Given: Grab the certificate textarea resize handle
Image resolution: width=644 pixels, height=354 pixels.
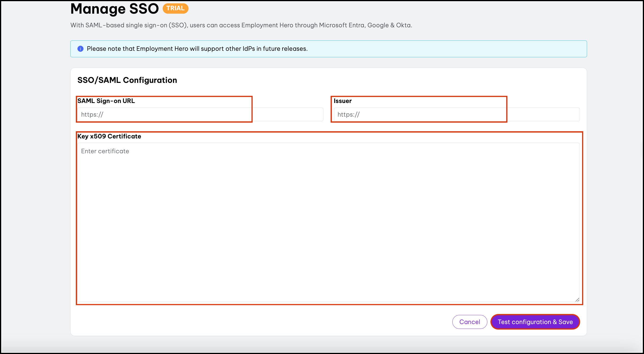Looking at the screenshot, I should (577, 300).
